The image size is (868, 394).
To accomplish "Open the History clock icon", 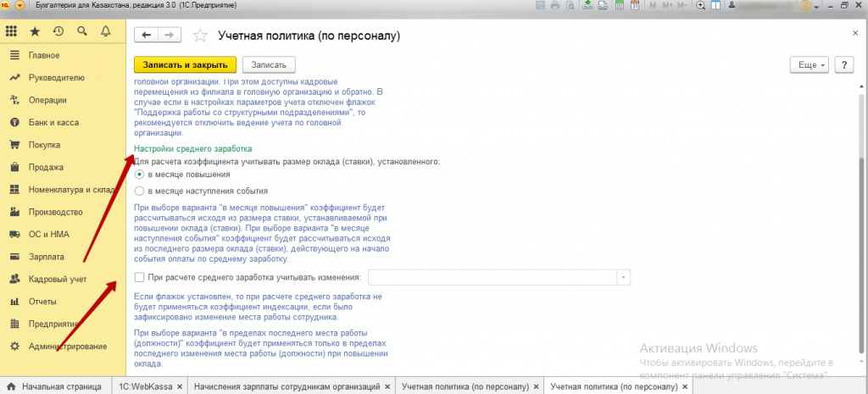I will (58, 31).
